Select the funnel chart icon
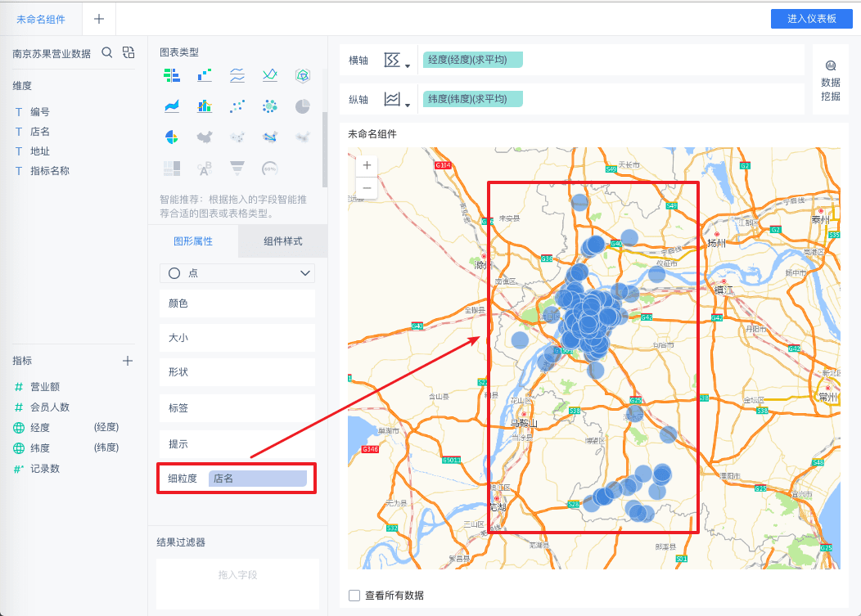861x616 pixels. (237, 168)
